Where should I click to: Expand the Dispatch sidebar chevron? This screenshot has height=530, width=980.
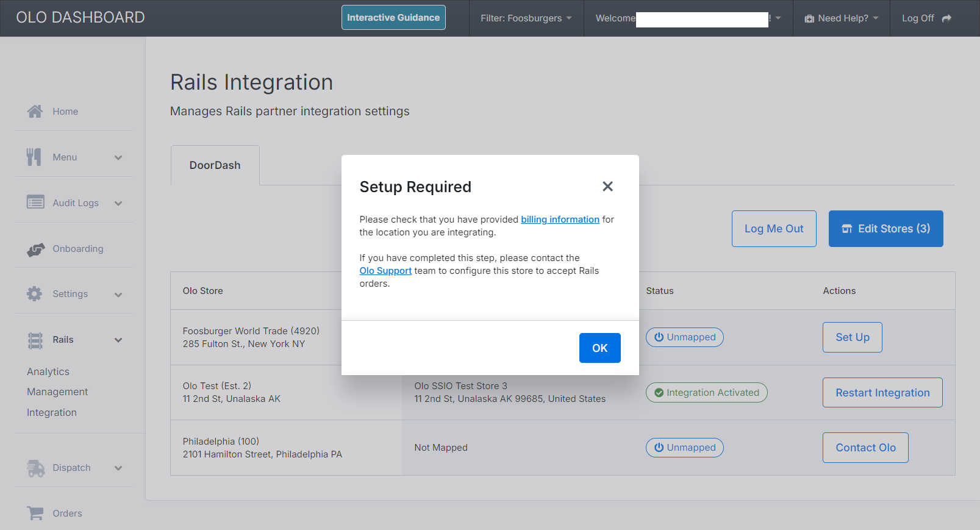coord(118,468)
